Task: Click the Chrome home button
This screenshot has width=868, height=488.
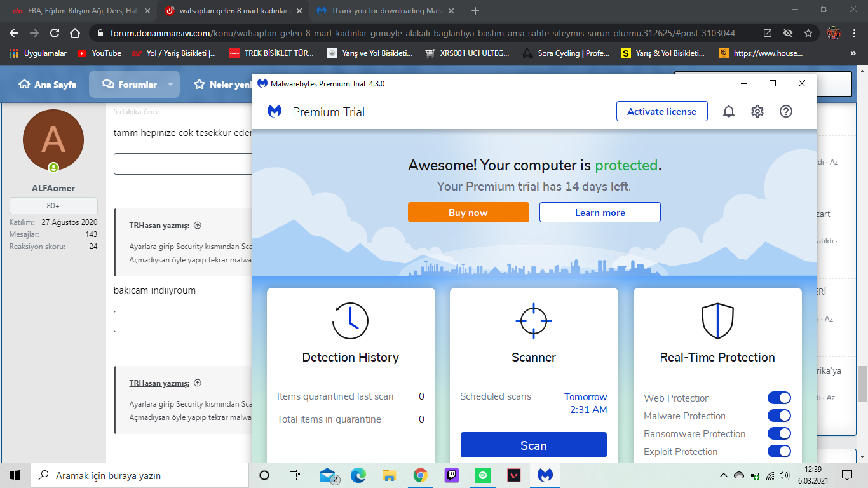Action: pyautogui.click(x=75, y=33)
